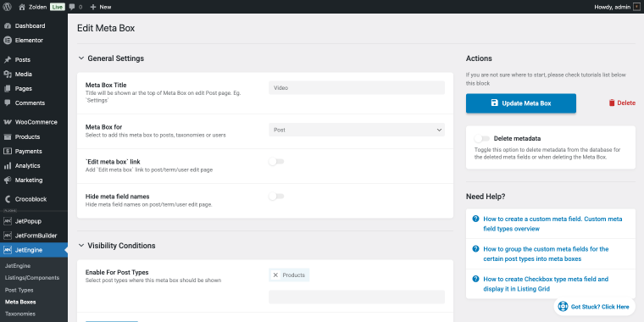Click the empty Enable For Post Types field
644x322 pixels.
357,297
